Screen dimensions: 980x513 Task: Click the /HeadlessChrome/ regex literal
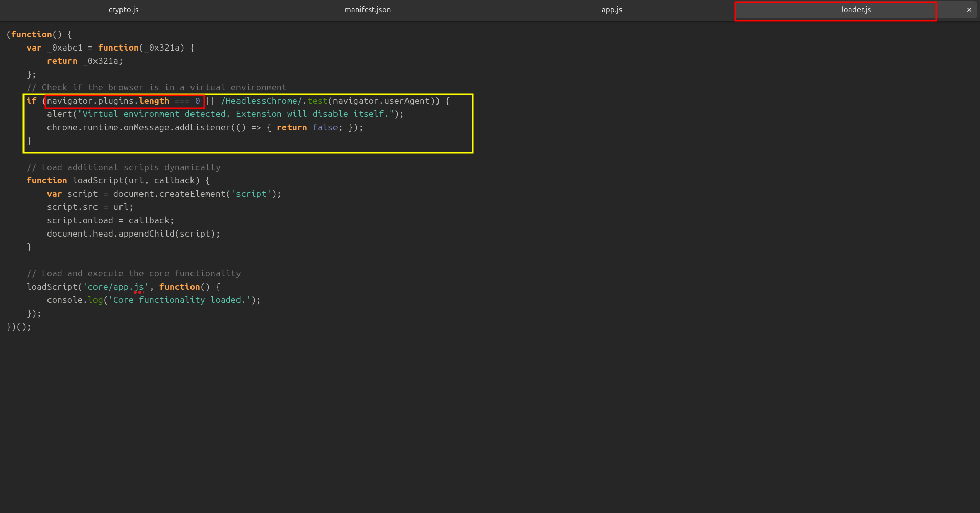click(x=261, y=101)
